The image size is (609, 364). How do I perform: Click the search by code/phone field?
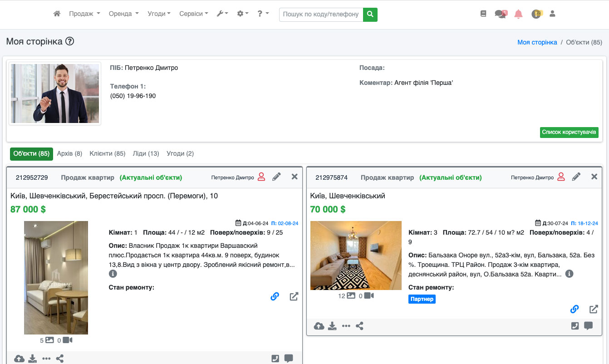(x=321, y=15)
